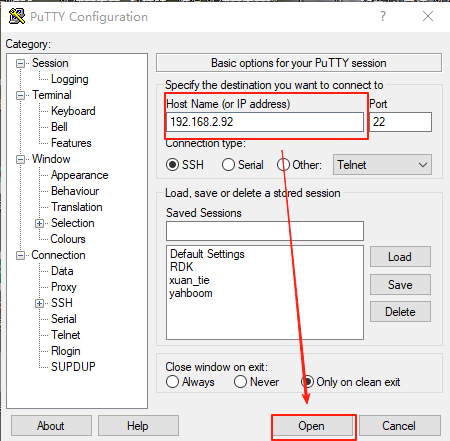Click the Save session button
Image resolution: width=450 pixels, height=441 pixels.
coord(400,285)
